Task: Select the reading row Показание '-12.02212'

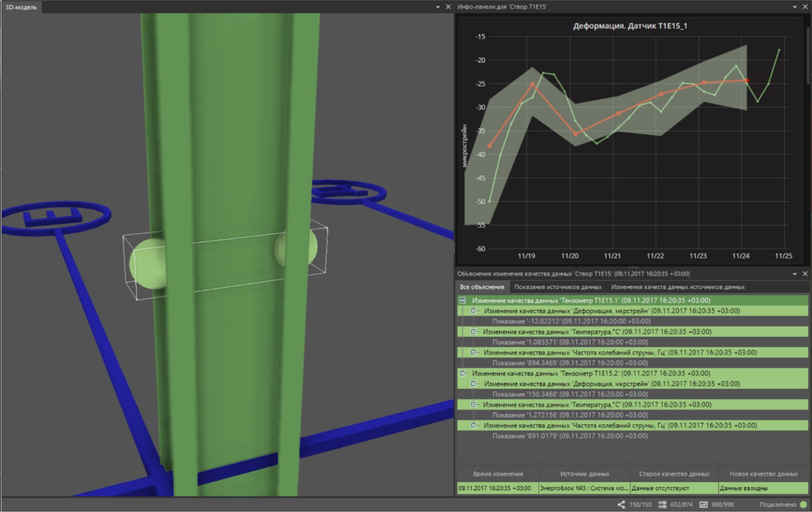Action: pos(571,321)
